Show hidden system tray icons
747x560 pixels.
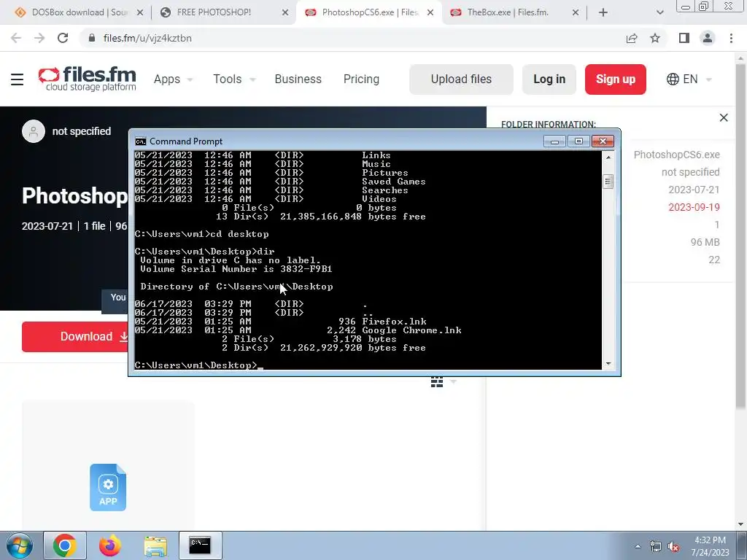click(x=638, y=547)
